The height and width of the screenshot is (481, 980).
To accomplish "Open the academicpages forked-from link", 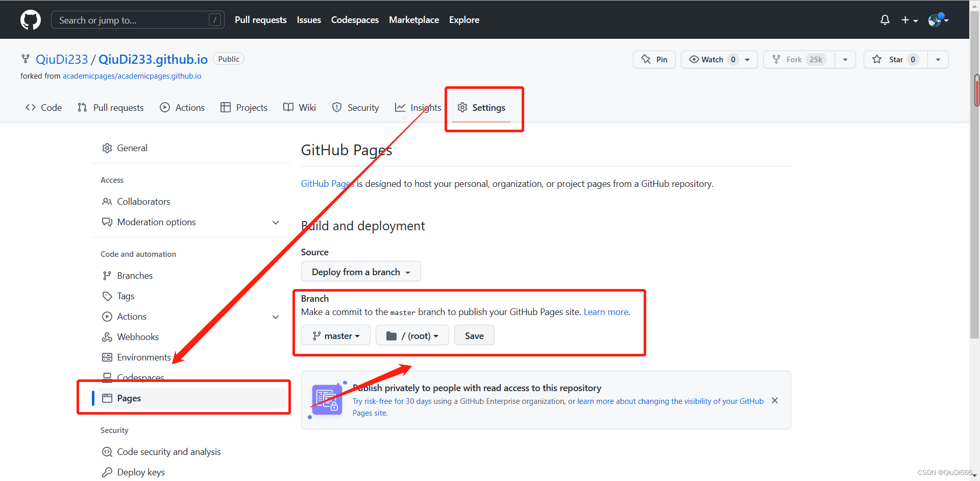I will click(x=132, y=76).
